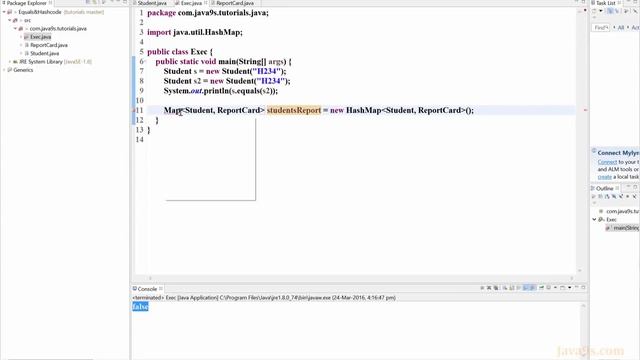Viewport: 640px width, 360px height.
Task: Maximize the Outline view
Action: [636, 186]
